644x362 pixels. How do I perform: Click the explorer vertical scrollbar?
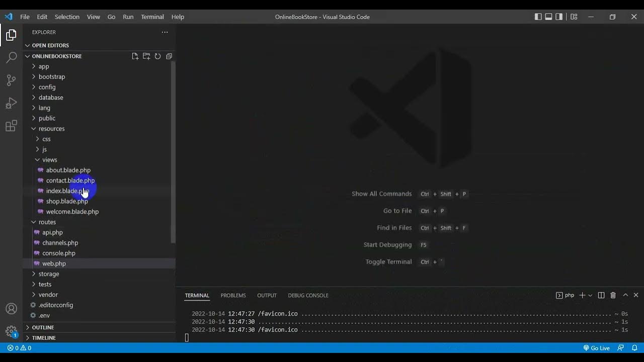tap(173, 152)
